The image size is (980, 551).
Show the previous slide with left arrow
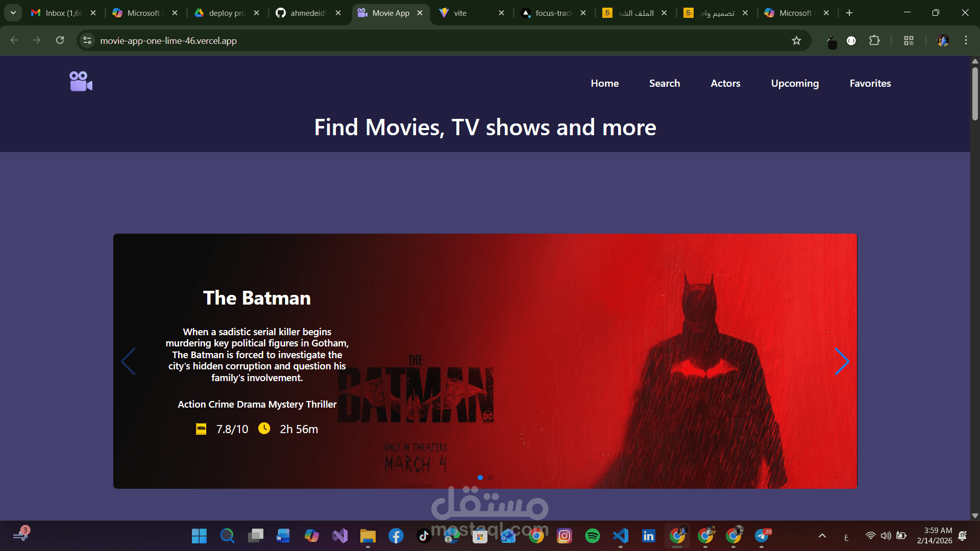pos(128,361)
